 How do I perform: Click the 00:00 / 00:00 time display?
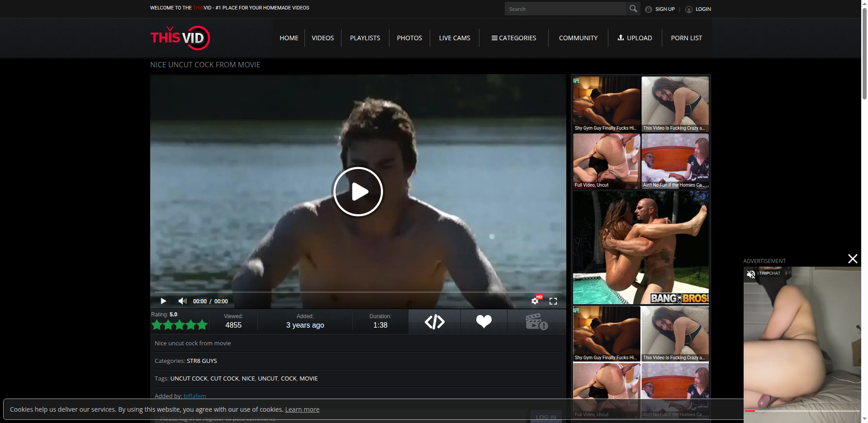click(x=210, y=301)
